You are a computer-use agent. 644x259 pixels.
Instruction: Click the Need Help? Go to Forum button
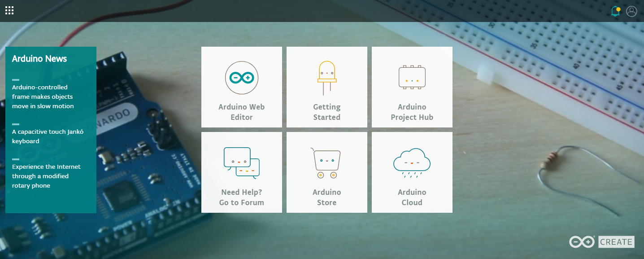pos(242,197)
